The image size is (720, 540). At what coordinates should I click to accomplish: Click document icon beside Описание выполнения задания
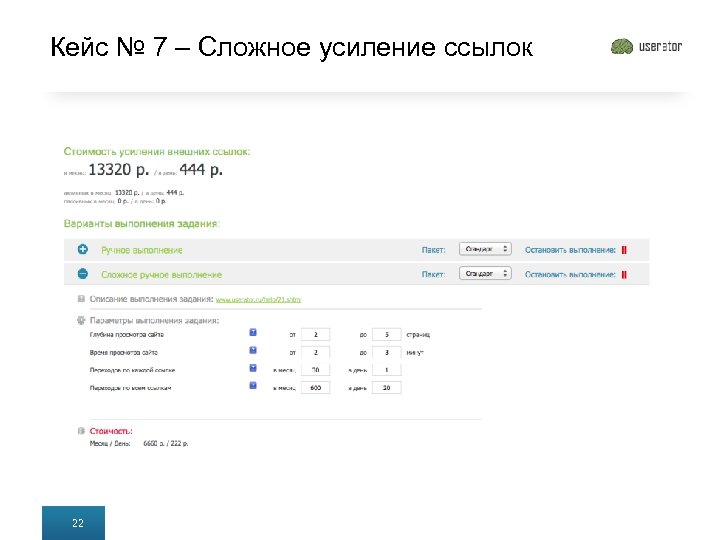pos(81,299)
